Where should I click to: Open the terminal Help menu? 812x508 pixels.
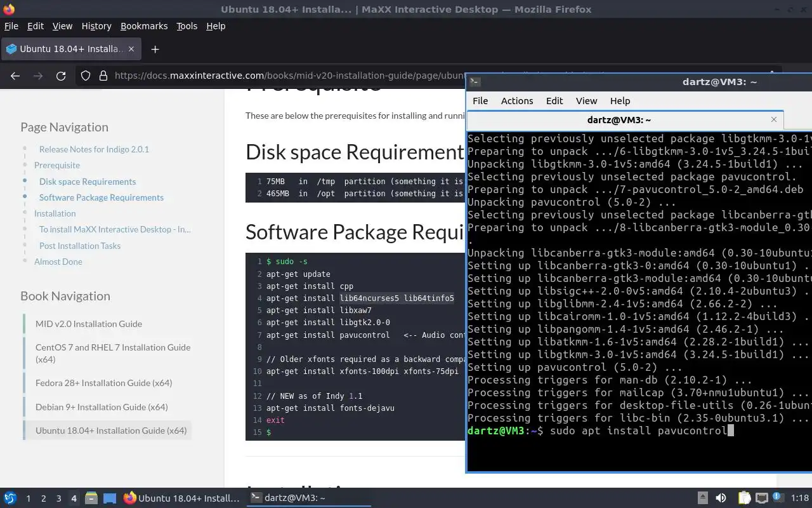pyautogui.click(x=620, y=101)
